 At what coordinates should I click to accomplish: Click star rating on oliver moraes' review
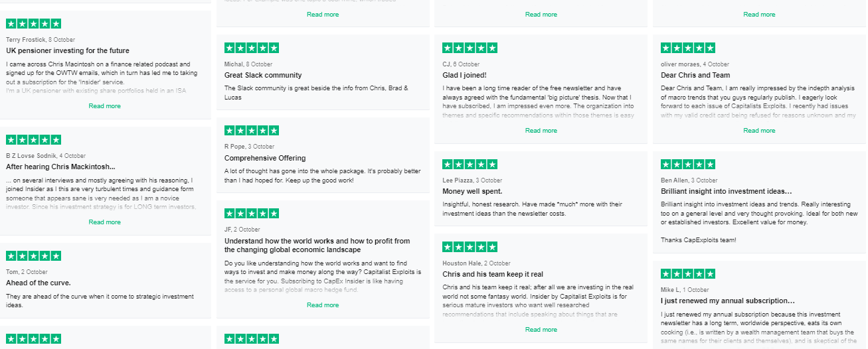[x=688, y=48]
